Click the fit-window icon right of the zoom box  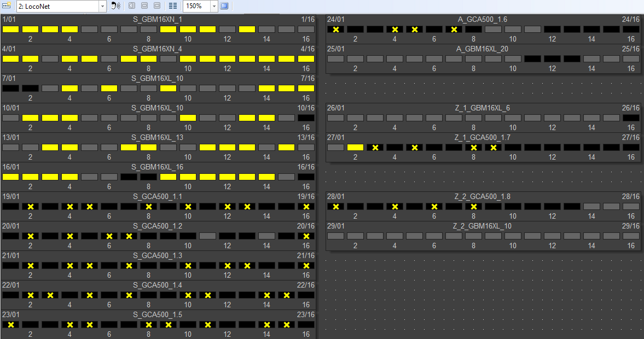point(224,6)
